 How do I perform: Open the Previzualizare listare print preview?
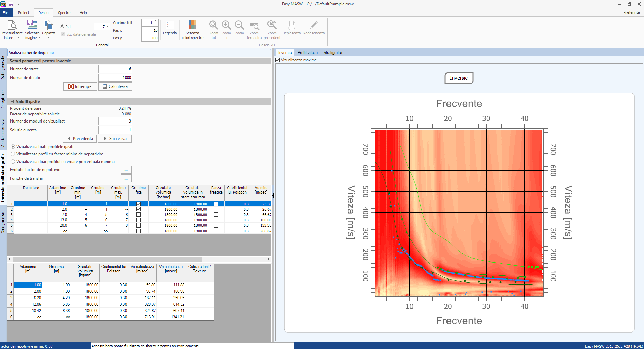pyautogui.click(x=12, y=30)
